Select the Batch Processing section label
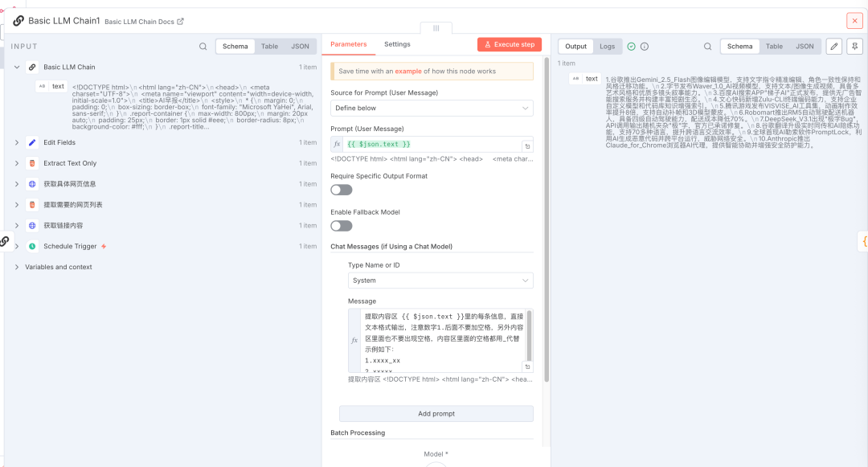 [358, 432]
